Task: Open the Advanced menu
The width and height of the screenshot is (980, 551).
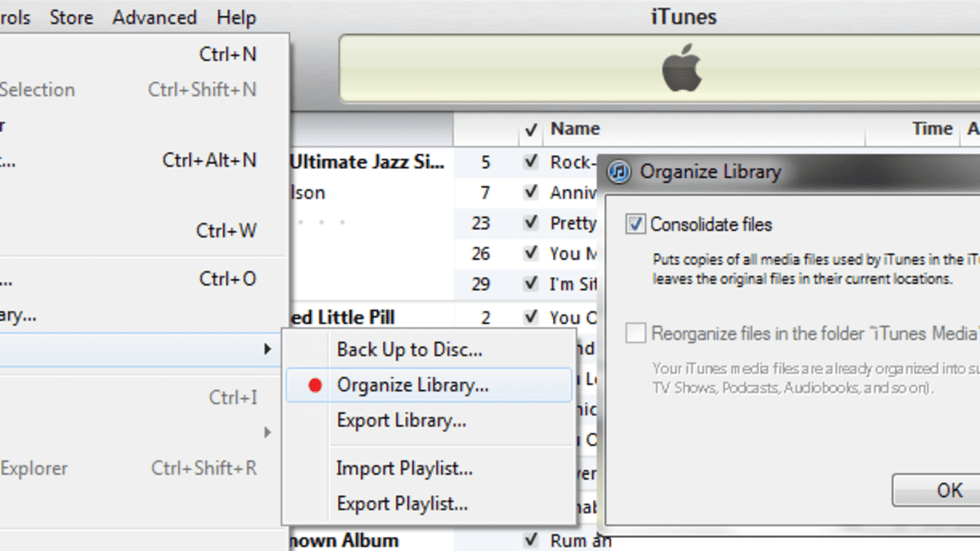Action: [x=154, y=16]
